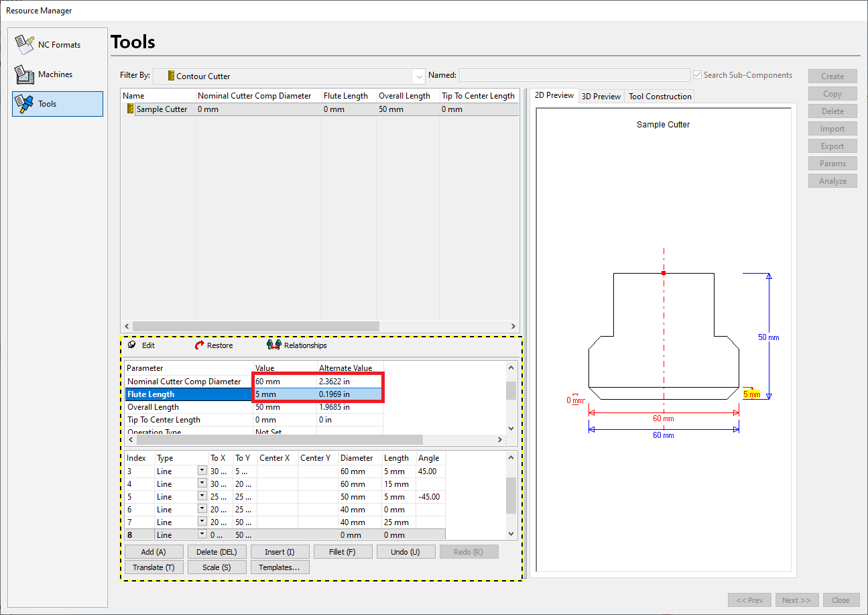Click the 50 mm height dimension in preview
Image resolution: width=868 pixels, height=615 pixels.
[x=769, y=337]
